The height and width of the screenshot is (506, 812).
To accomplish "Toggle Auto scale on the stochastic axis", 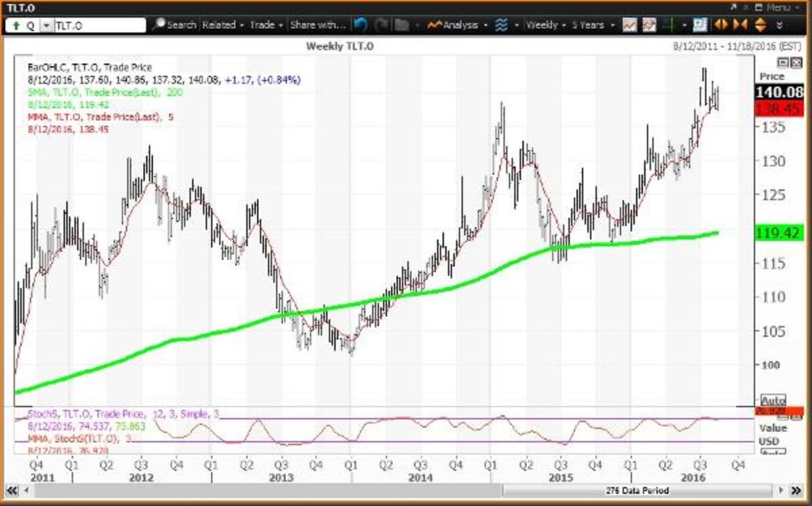I will (773, 452).
